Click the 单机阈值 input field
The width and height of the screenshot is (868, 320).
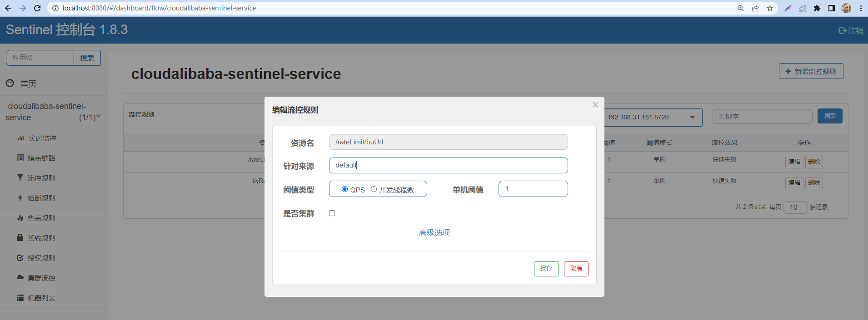[x=533, y=189]
